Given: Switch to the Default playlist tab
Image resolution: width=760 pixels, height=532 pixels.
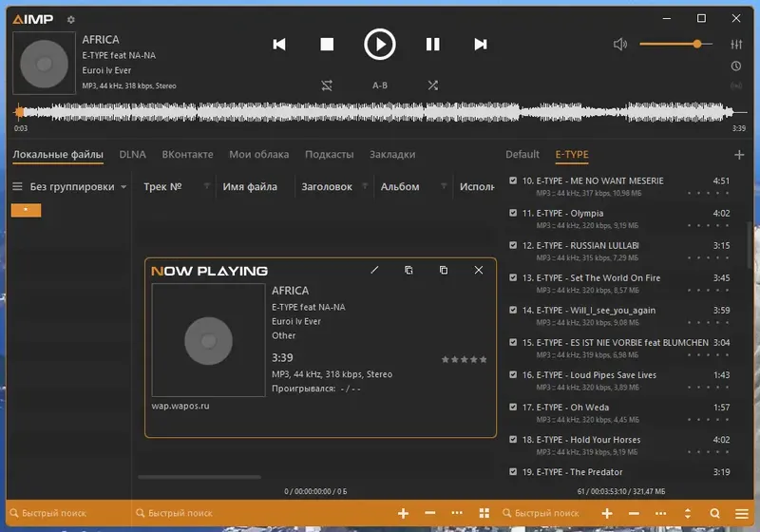Looking at the screenshot, I should [x=522, y=155].
